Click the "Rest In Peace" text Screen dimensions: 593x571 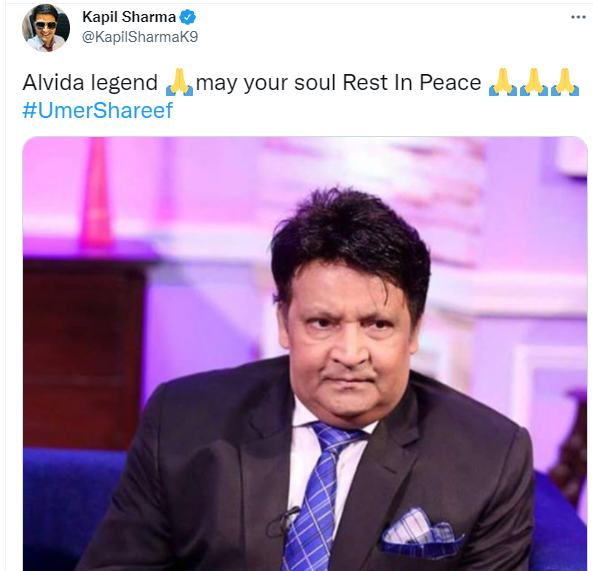pos(411,82)
